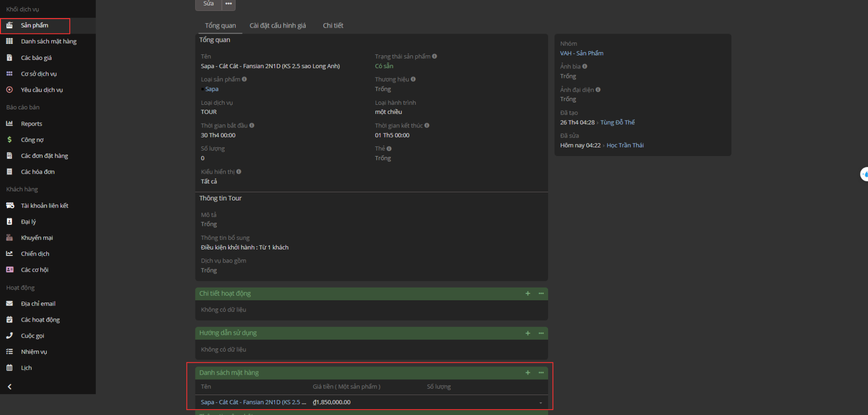Image resolution: width=868 pixels, height=415 pixels.
Task: Click plus icon in Danh sách mặt hàng panel
Action: point(528,373)
